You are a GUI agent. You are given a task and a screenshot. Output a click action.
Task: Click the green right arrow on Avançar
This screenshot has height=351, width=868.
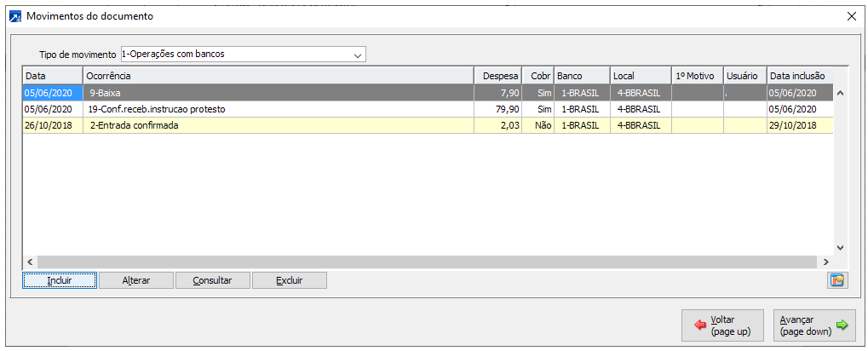[x=842, y=325]
